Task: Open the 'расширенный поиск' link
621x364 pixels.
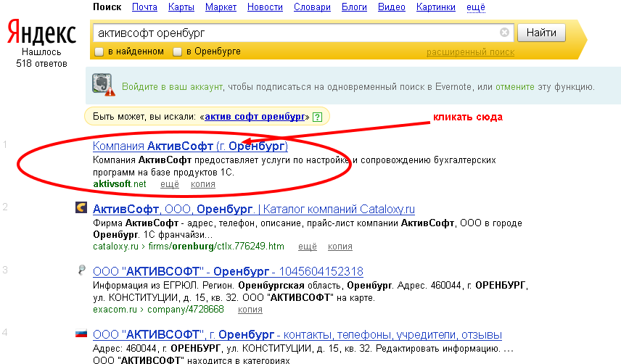Action: point(471,52)
